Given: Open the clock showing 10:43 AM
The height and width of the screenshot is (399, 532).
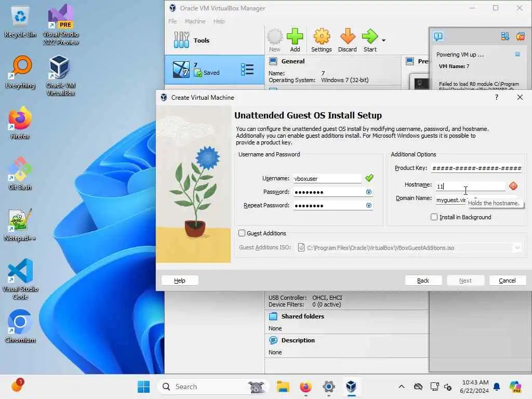Looking at the screenshot, I should (474, 387).
